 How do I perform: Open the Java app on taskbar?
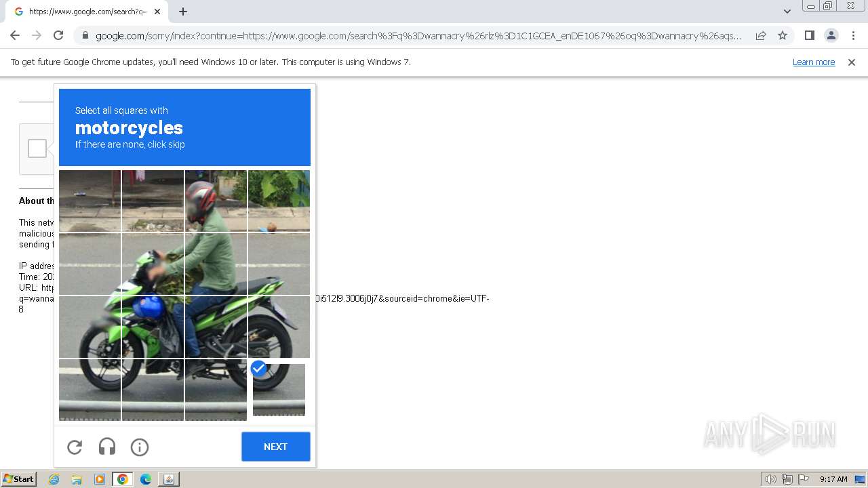click(169, 479)
